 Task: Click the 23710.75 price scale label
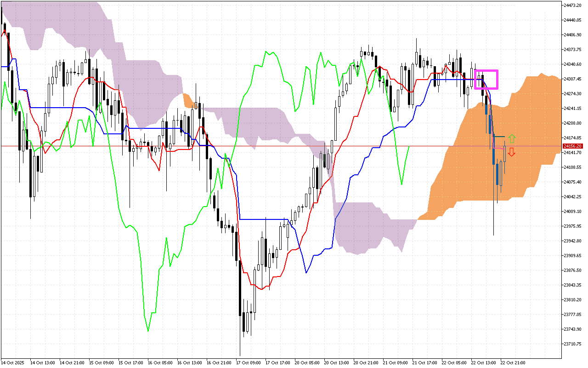tap(572, 344)
